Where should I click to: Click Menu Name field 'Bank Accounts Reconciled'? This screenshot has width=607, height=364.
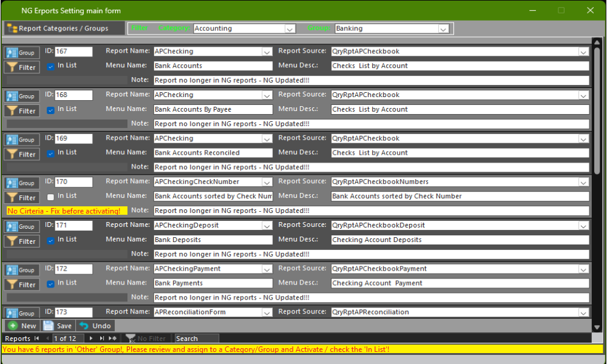point(212,153)
